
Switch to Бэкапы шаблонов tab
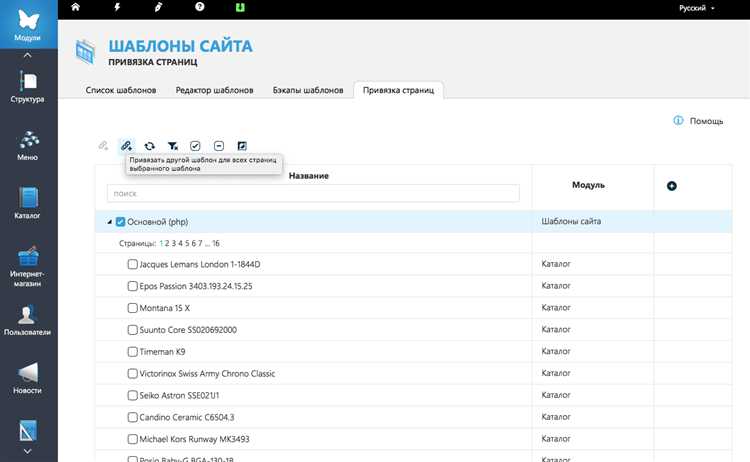tap(308, 90)
